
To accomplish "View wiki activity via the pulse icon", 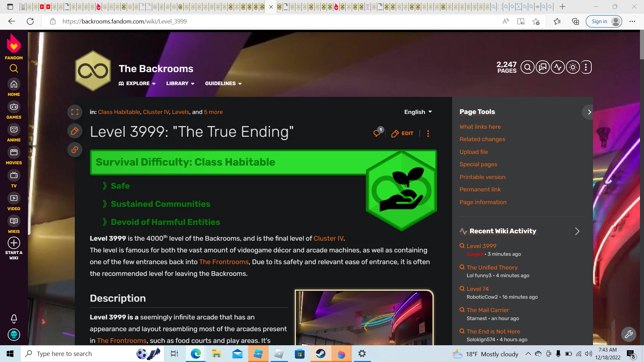I will coord(557,67).
